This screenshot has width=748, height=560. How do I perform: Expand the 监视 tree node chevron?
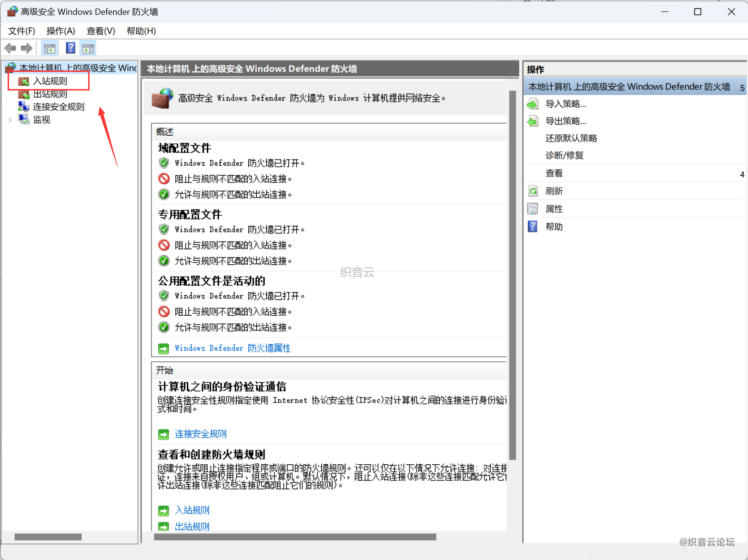tap(10, 120)
